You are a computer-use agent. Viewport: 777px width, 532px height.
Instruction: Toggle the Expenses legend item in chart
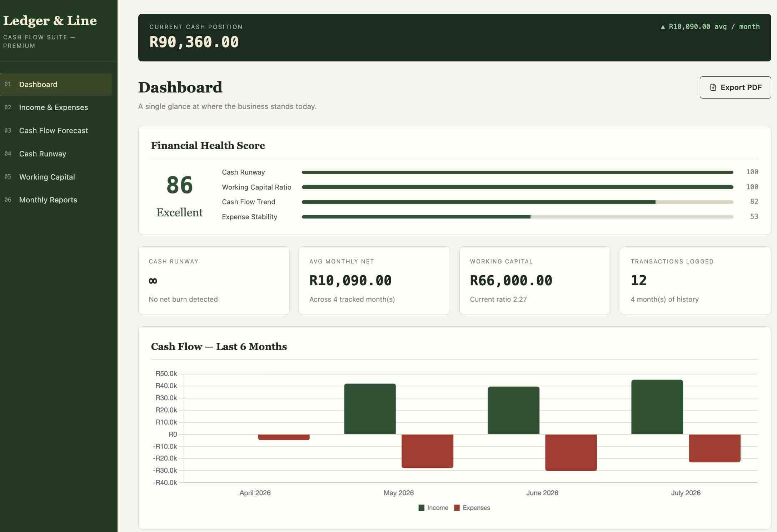[472, 508]
